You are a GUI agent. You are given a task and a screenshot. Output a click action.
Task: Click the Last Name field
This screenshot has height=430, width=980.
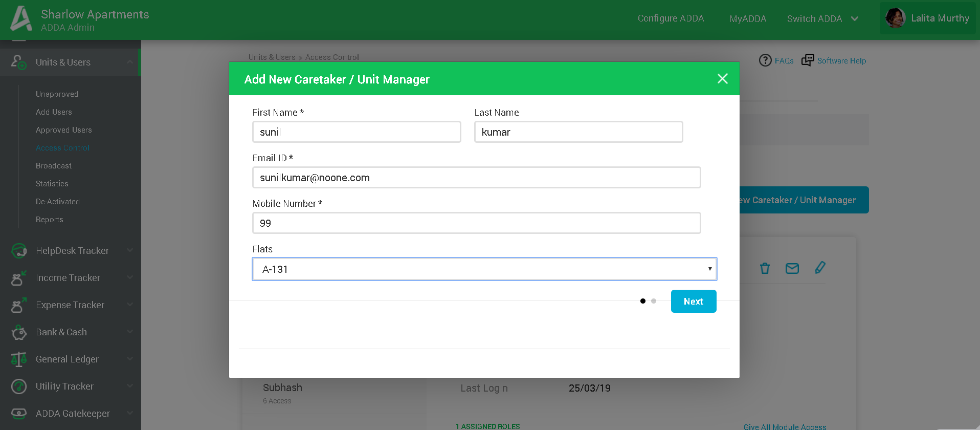(578, 132)
